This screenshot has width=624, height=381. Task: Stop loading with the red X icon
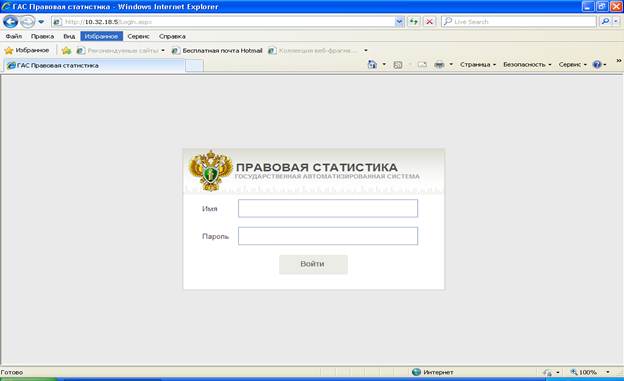tap(429, 22)
